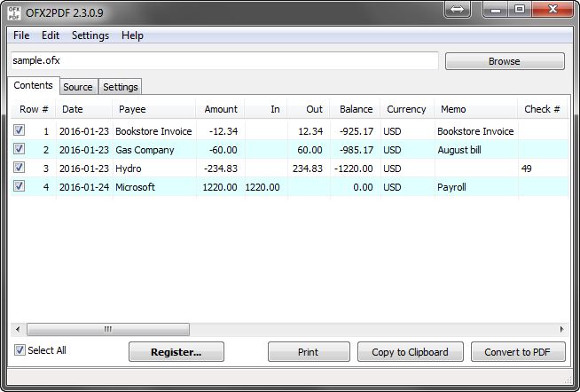Click the double-arrow resize button in title bar
This screenshot has height=392, width=580.
tap(458, 9)
